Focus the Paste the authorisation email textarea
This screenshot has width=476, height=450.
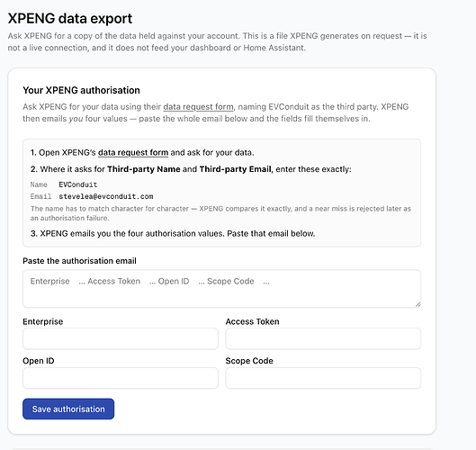pos(221,289)
